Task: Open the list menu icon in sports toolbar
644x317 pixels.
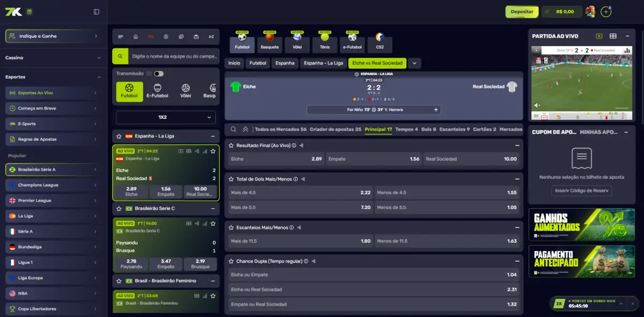Action: [x=121, y=37]
